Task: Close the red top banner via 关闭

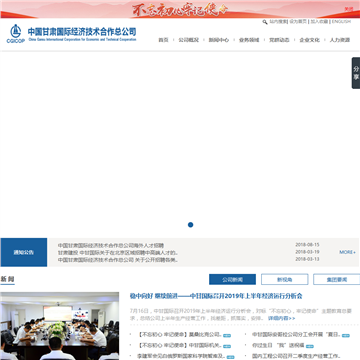Action: point(349,9)
